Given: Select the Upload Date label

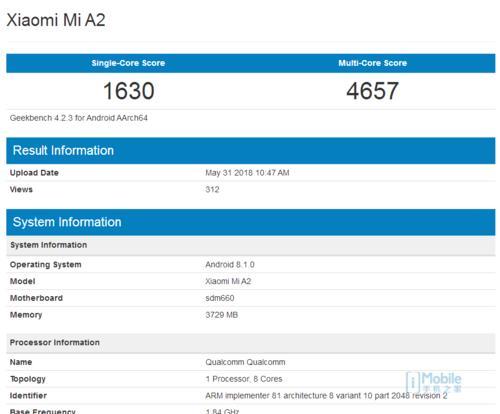Looking at the screenshot, I should 34,173.
